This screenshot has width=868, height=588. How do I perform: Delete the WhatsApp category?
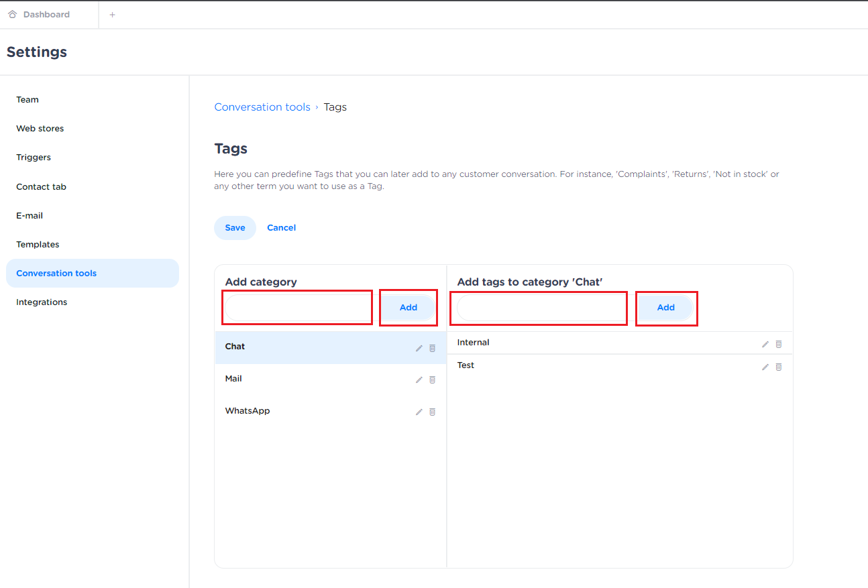point(432,412)
